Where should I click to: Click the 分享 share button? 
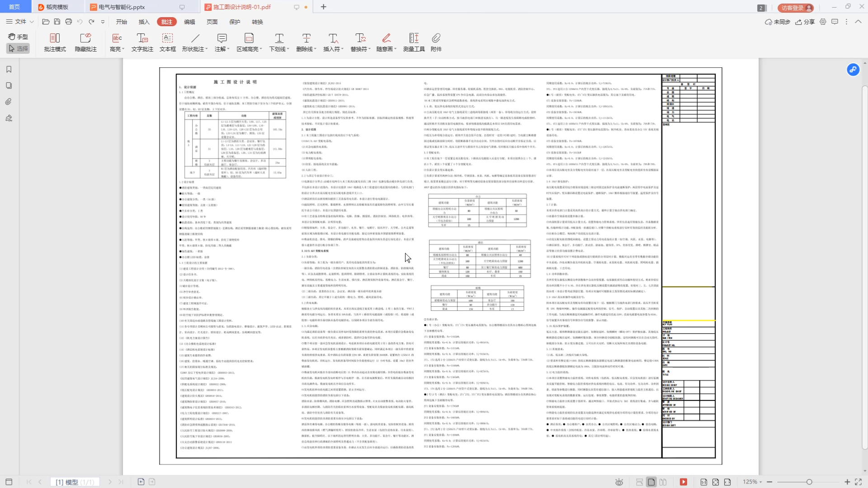pos(805,22)
